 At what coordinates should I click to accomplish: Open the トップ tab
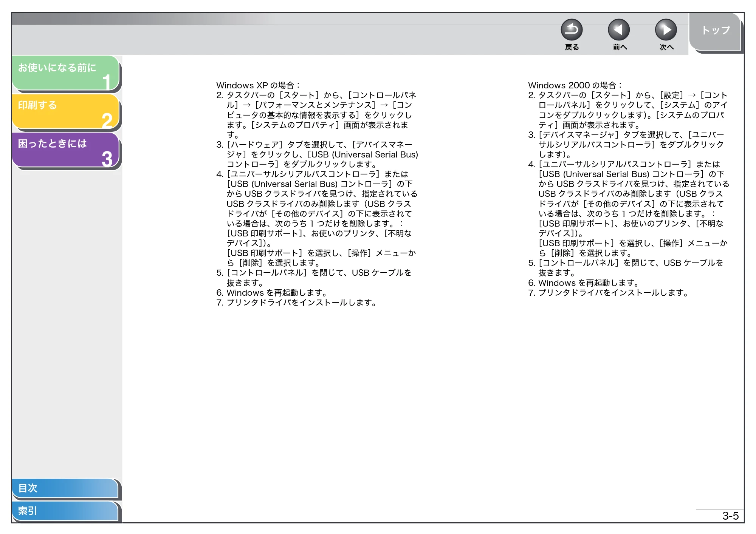(716, 32)
